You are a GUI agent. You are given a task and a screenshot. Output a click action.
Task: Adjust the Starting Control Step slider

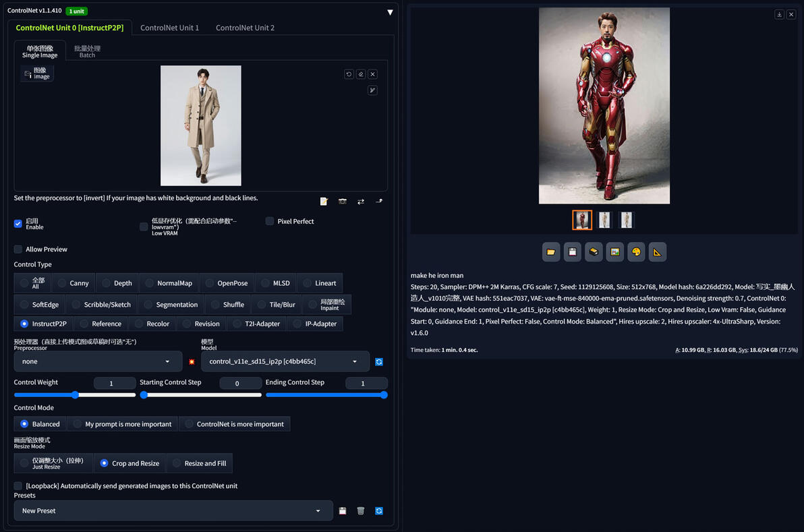[200, 394]
